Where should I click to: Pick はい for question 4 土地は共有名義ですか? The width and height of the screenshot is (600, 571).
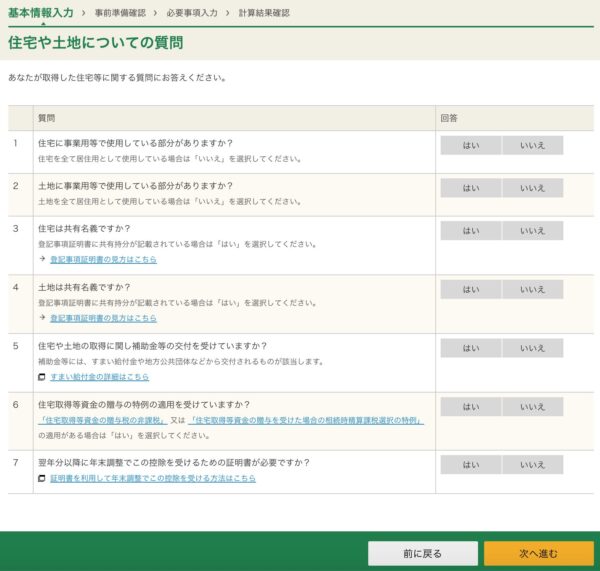pyautogui.click(x=471, y=289)
